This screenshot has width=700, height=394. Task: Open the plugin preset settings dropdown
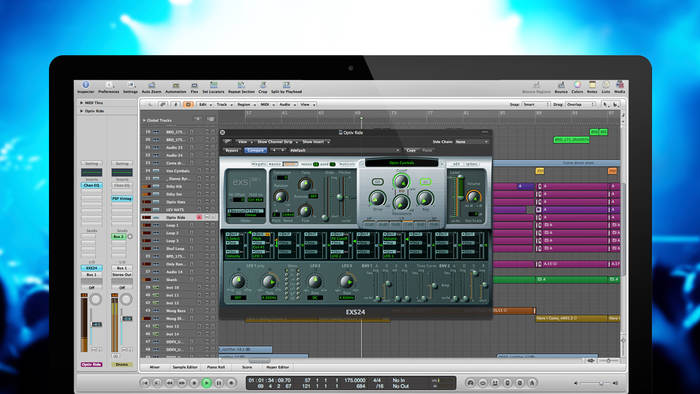344,150
